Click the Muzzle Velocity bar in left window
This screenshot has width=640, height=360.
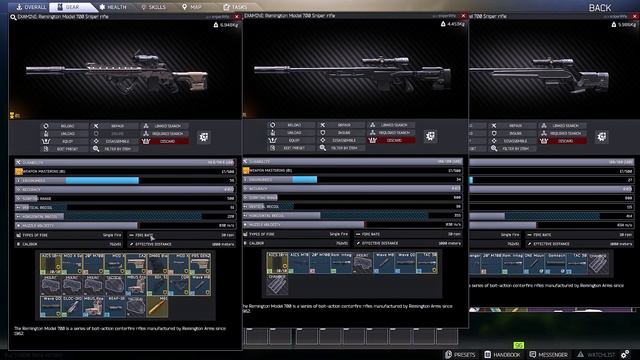125,225
